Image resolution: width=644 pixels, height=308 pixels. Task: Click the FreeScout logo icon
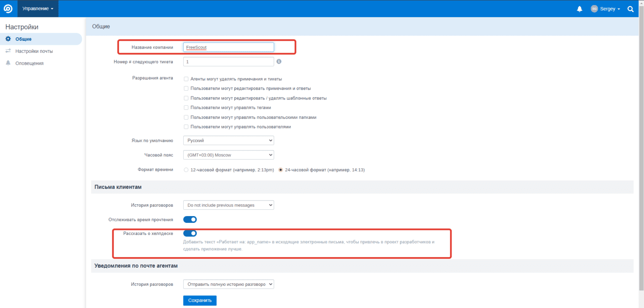(x=8, y=8)
